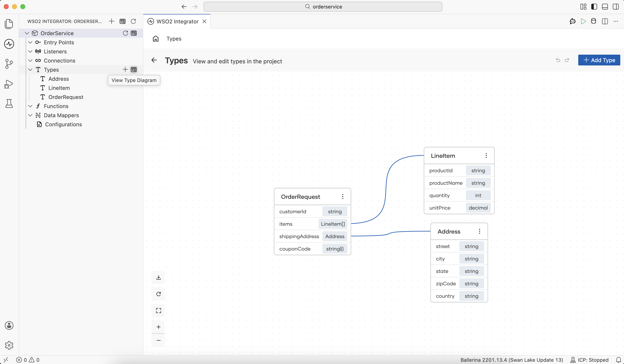Screen dimensions: 624x364
Task: Download the type diagram image
Action: click(158, 277)
